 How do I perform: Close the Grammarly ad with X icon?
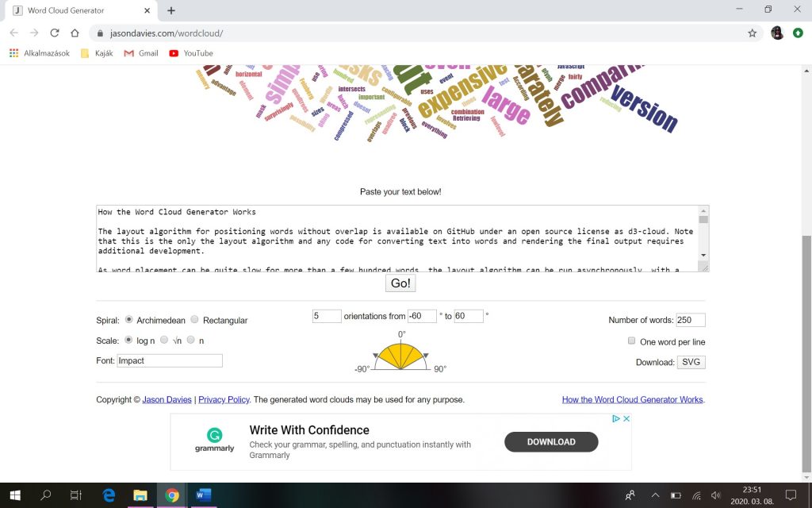[x=626, y=419]
